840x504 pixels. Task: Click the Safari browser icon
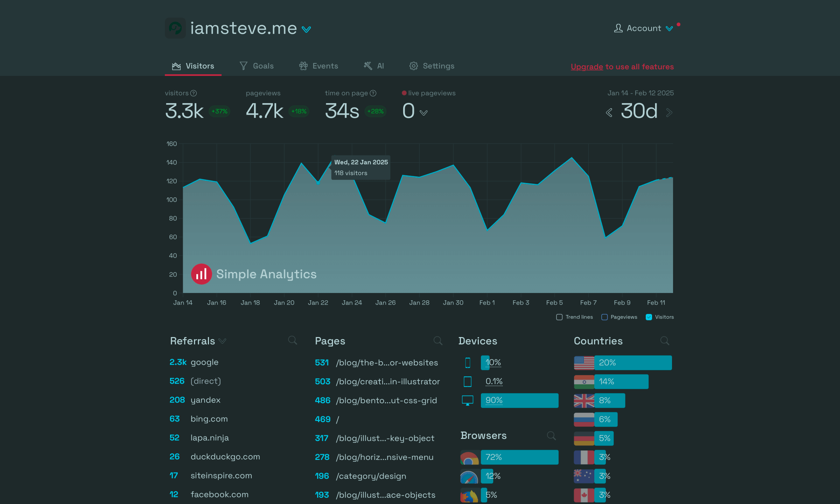coord(469,476)
